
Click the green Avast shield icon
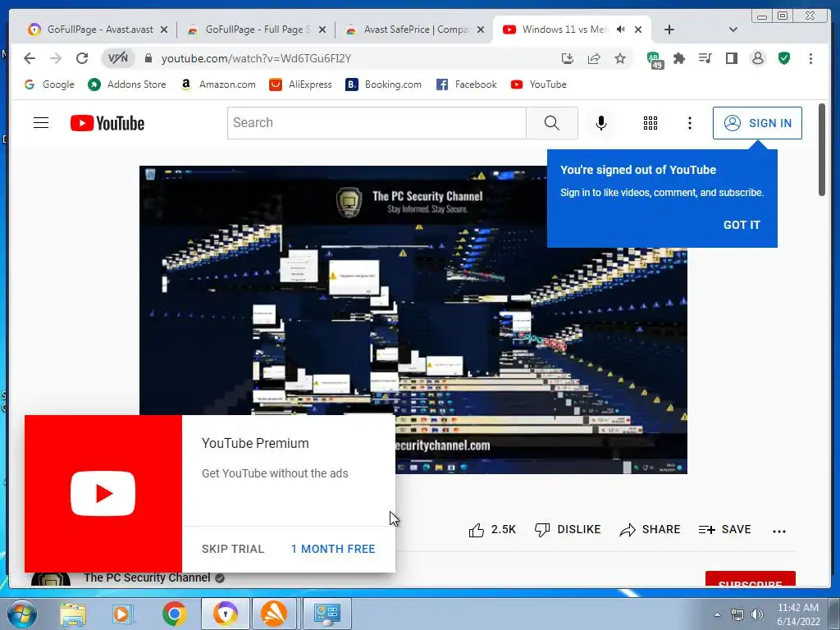784,58
